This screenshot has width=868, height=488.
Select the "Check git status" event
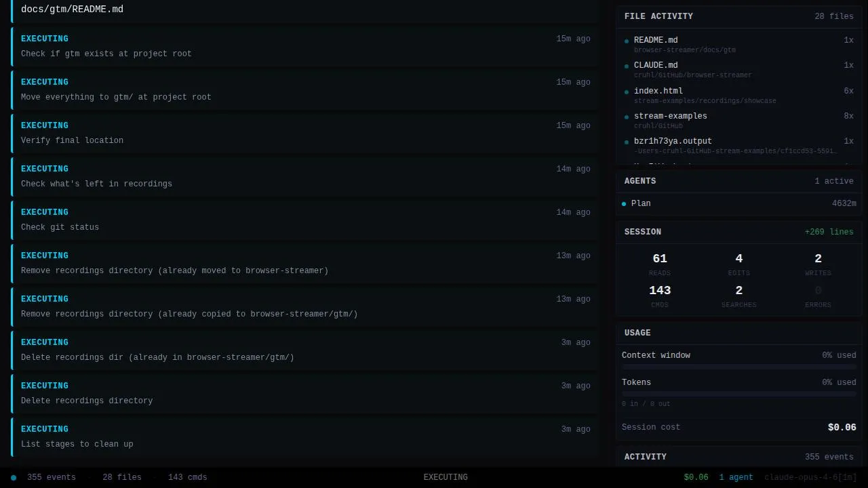tap(304, 220)
